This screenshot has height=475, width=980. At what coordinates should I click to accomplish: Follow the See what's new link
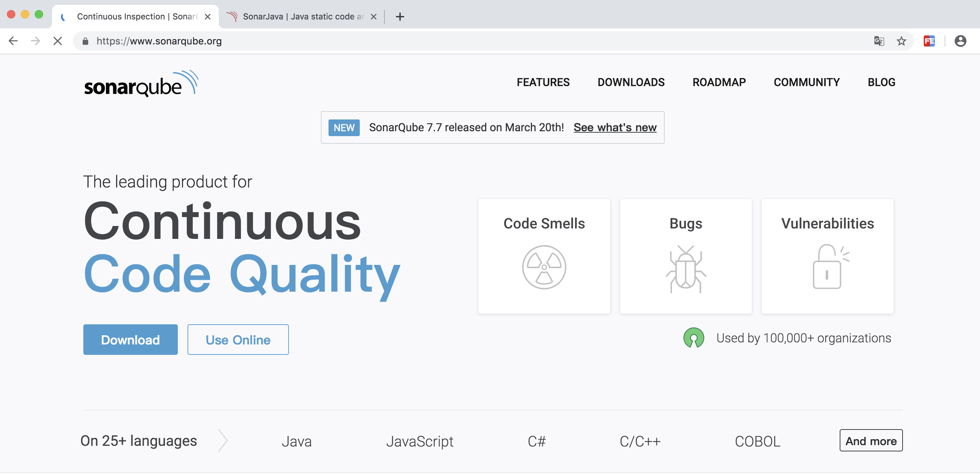coord(615,127)
